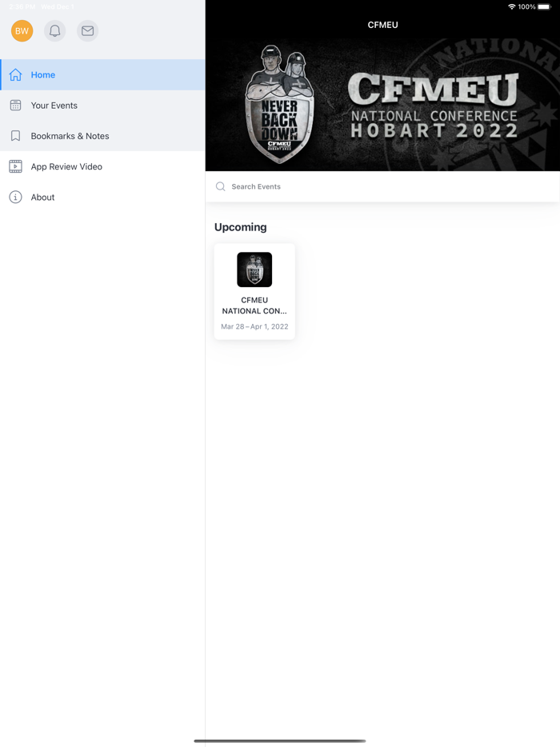Click the CFMEU Hobart 2022 banner image

[382, 104]
